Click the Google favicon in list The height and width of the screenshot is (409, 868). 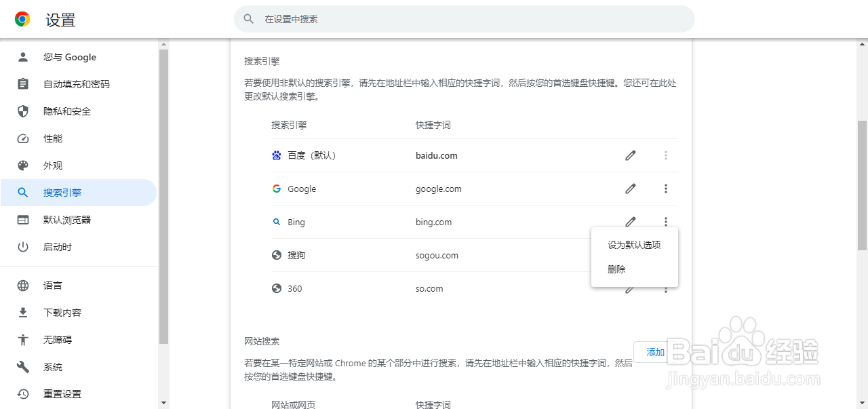(277, 189)
